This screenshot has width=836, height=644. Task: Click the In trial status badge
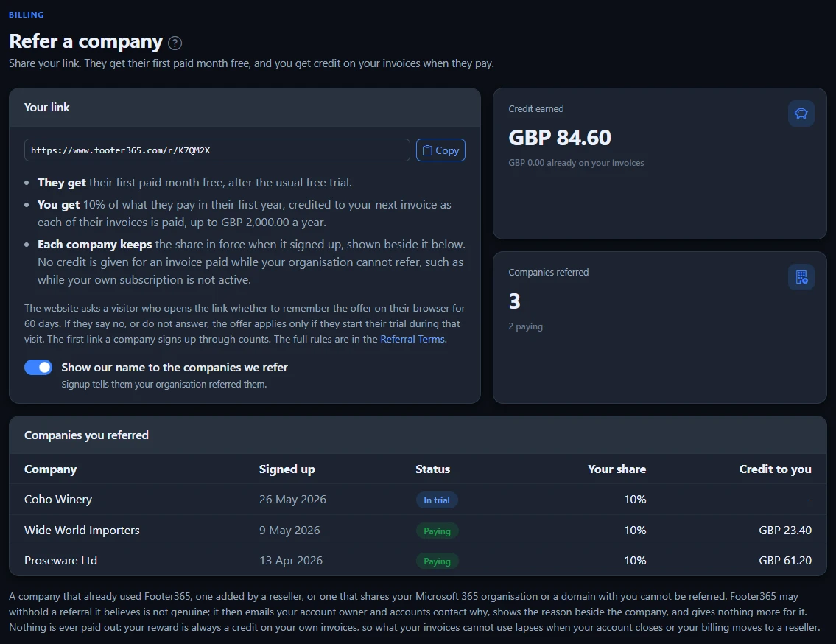tap(437, 500)
